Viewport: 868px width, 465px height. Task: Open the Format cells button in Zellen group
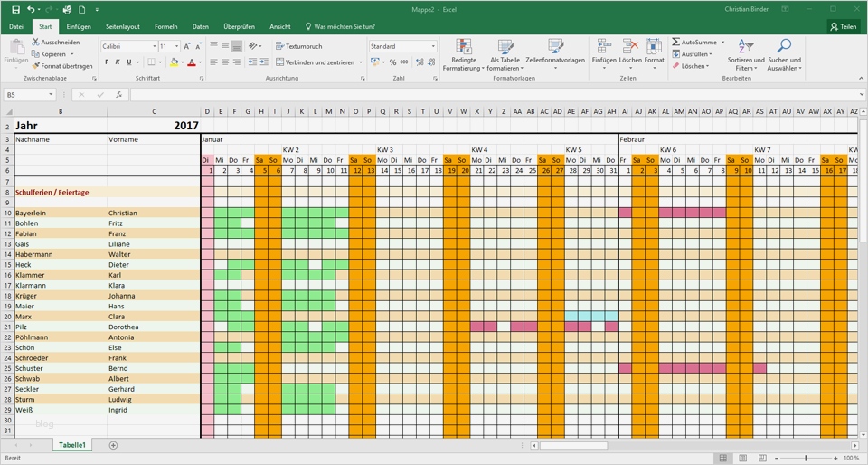[654, 52]
